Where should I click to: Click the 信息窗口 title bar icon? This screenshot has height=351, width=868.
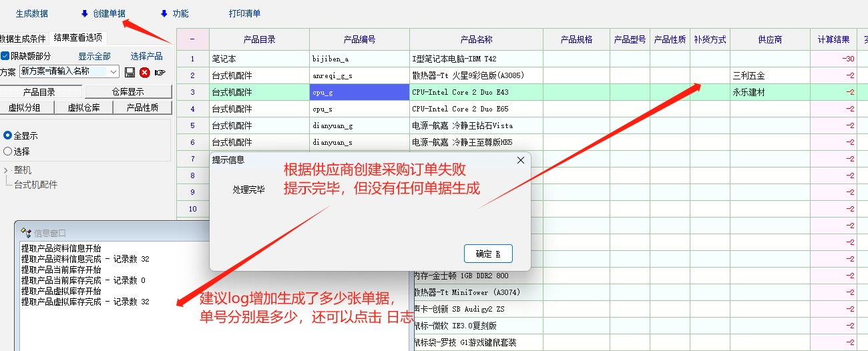[26, 233]
